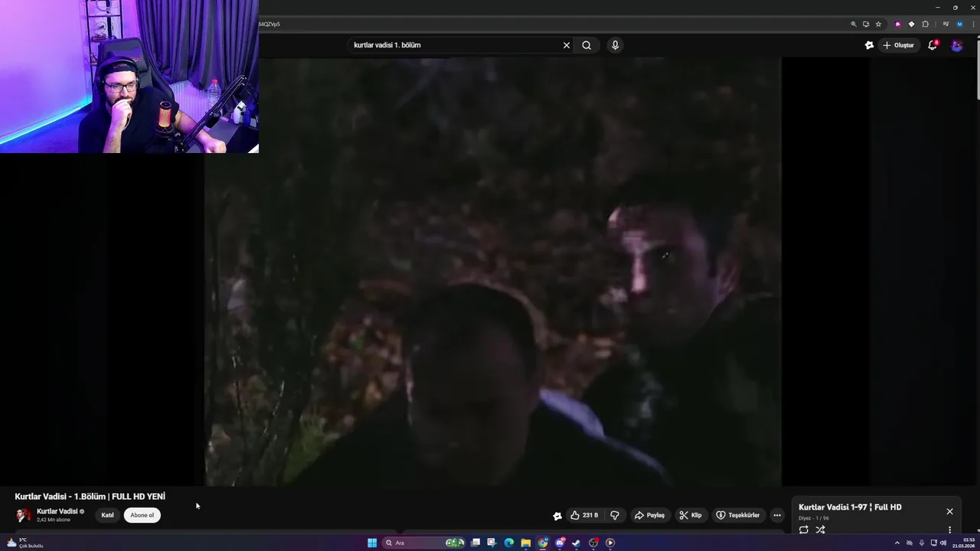The image size is (980, 551).
Task: Open File Explorer from the taskbar
Action: [x=526, y=543]
